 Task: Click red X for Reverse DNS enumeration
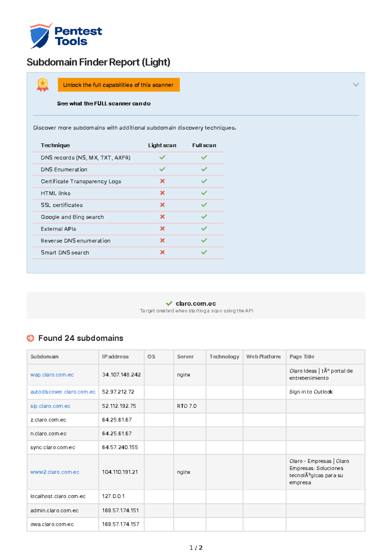click(162, 241)
